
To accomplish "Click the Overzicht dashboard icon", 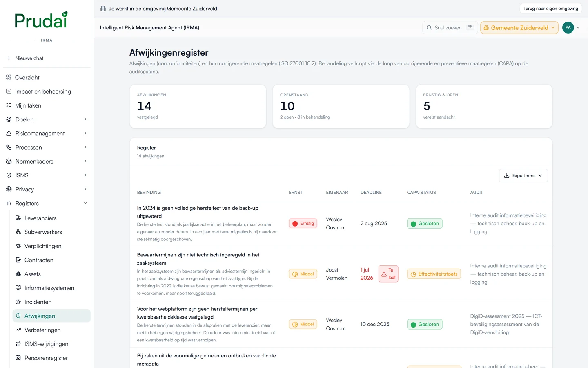I will coord(9,77).
